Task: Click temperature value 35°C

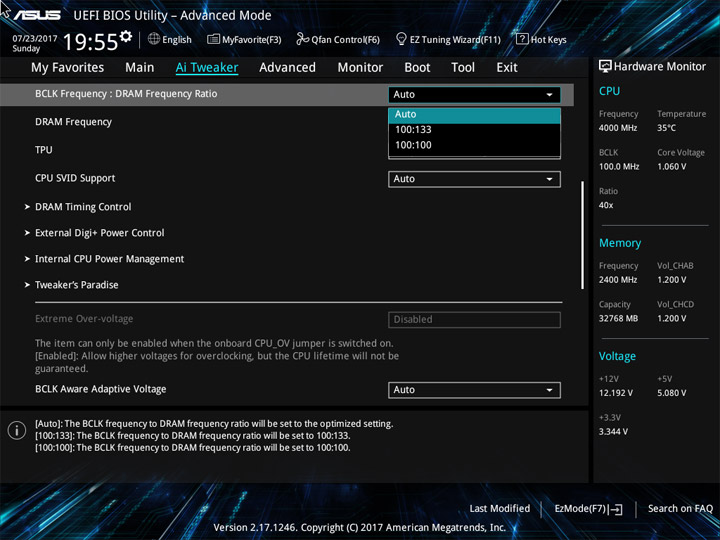Action: [666, 128]
